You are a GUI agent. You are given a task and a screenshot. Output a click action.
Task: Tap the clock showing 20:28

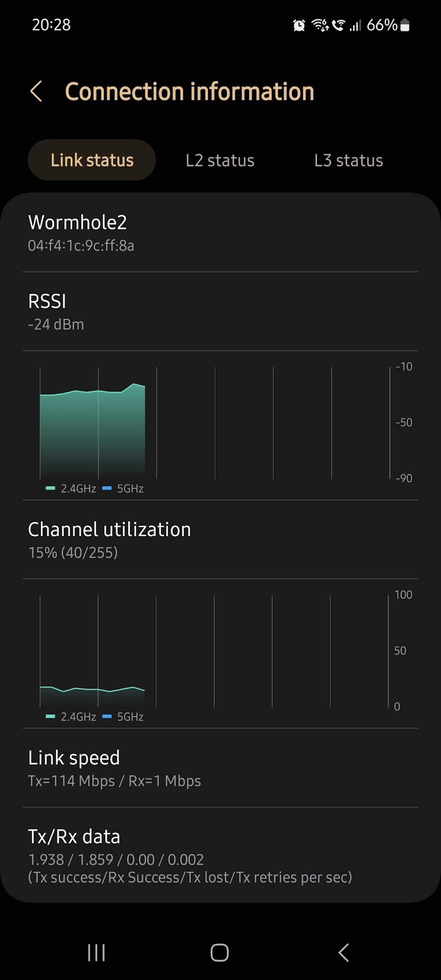click(51, 25)
